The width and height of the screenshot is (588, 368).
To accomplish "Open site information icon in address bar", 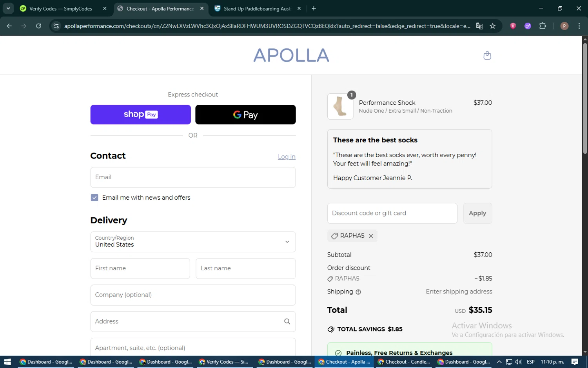I will pos(56,26).
